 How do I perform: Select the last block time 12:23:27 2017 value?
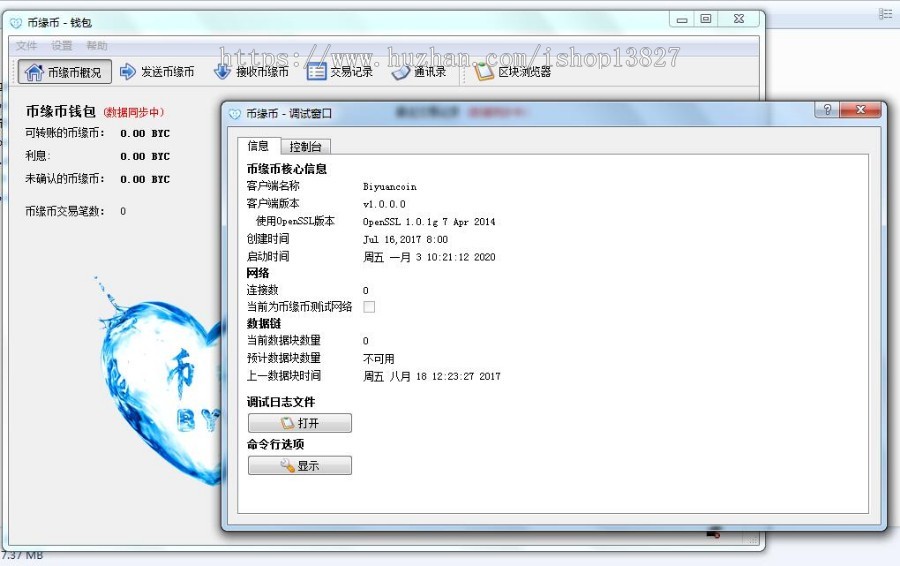(432, 377)
